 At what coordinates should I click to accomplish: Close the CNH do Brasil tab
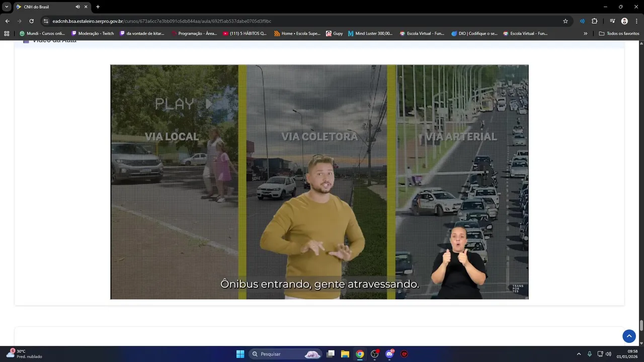86,7
